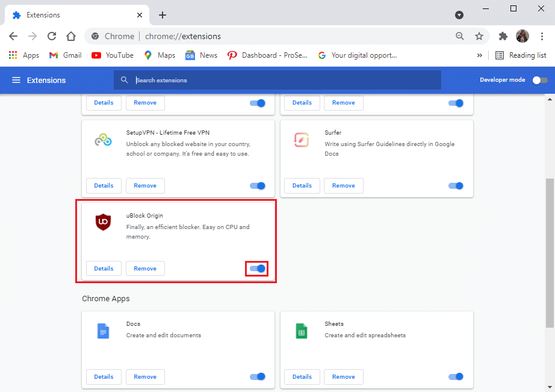Open the YouTube bookmark
This screenshot has height=392, width=555.
click(113, 55)
